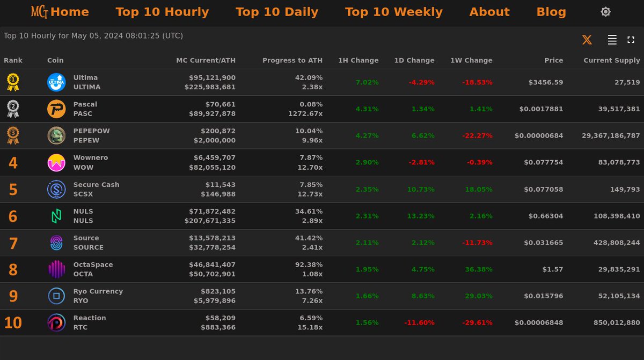Click the Reaction coin logo
The height and width of the screenshot is (360, 644).
point(56,322)
